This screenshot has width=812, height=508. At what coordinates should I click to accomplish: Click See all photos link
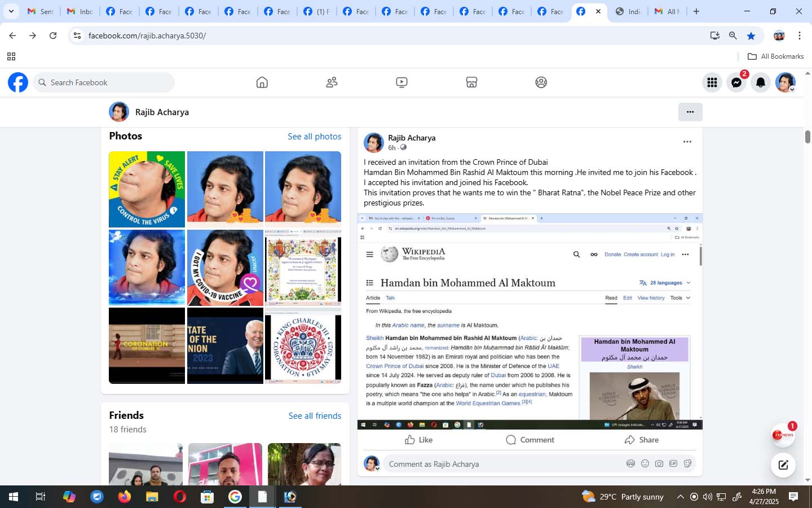point(314,136)
